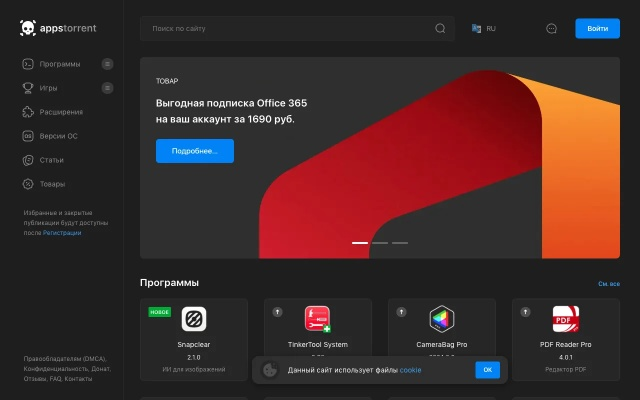Expand the Программы submenu list button
The height and width of the screenshot is (400, 640).
[x=107, y=64]
